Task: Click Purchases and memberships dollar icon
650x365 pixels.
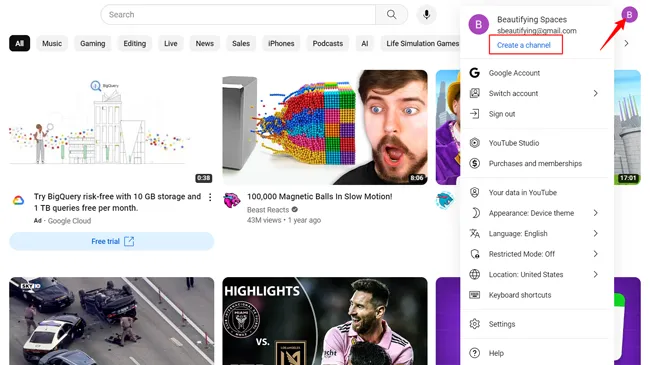Action: pyautogui.click(x=475, y=163)
